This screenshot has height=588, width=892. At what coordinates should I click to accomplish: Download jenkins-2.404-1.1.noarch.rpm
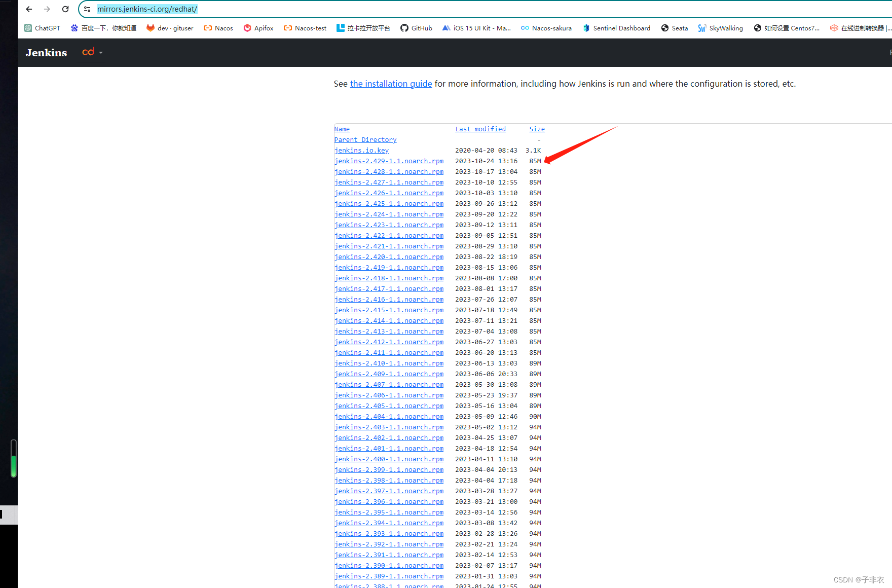coord(389,417)
